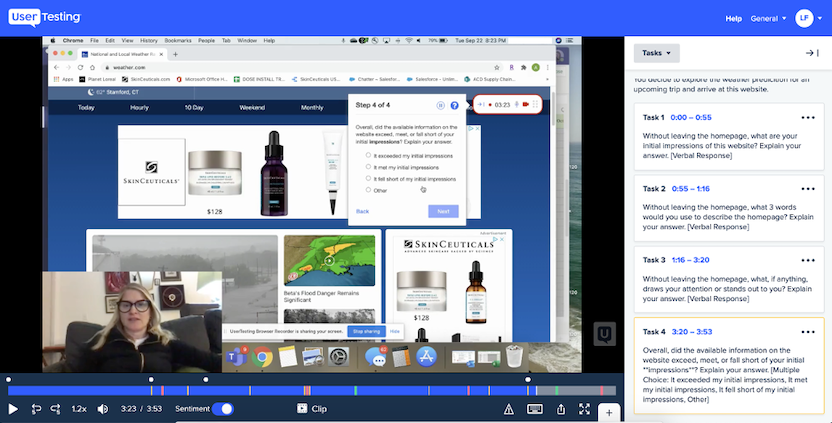The width and height of the screenshot is (832, 423).
Task: Change the 1.2x playback speed
Action: [x=79, y=409]
